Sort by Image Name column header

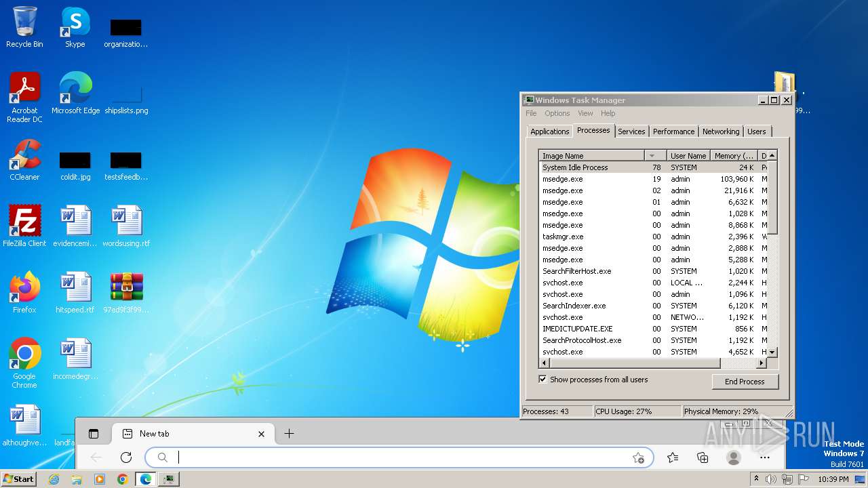(591, 156)
